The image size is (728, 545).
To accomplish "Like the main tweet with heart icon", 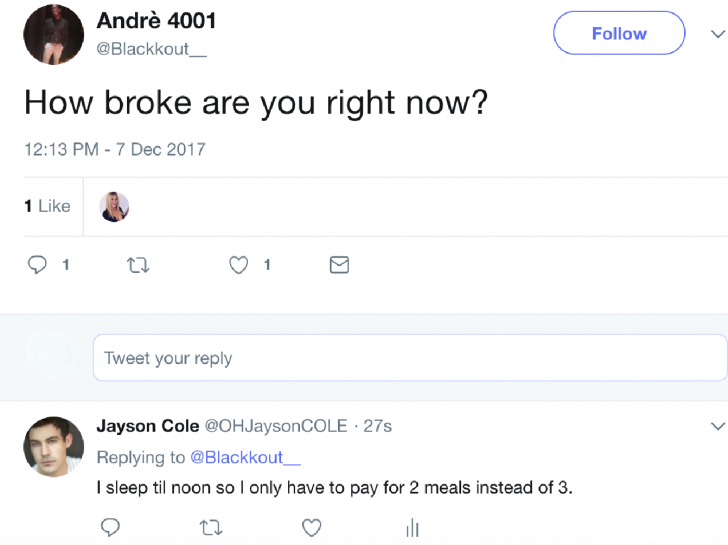I will (239, 265).
